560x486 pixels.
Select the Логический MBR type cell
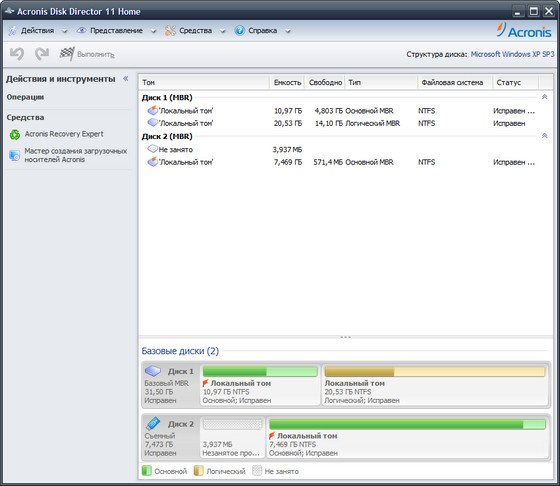[372, 123]
